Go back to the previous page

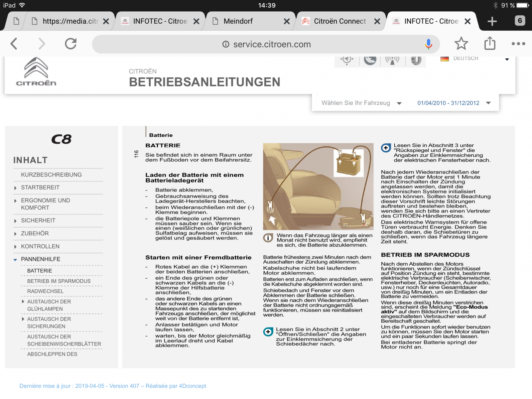[14, 44]
